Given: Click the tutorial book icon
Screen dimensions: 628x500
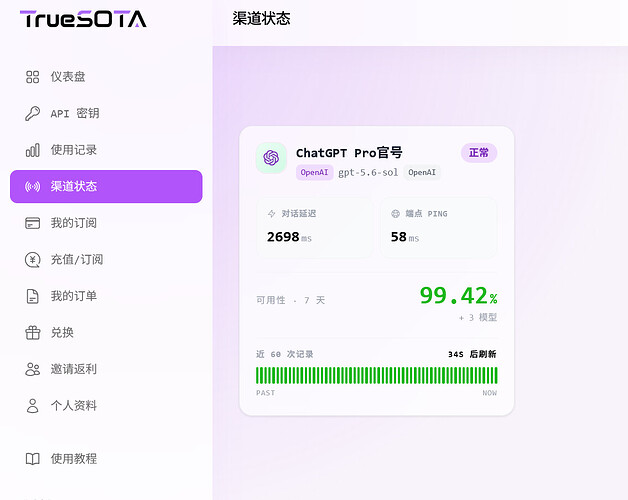Looking at the screenshot, I should [x=32, y=459].
